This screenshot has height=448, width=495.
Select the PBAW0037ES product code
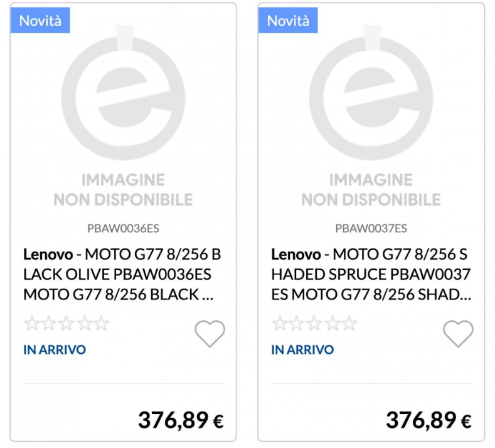pyautogui.click(x=371, y=228)
